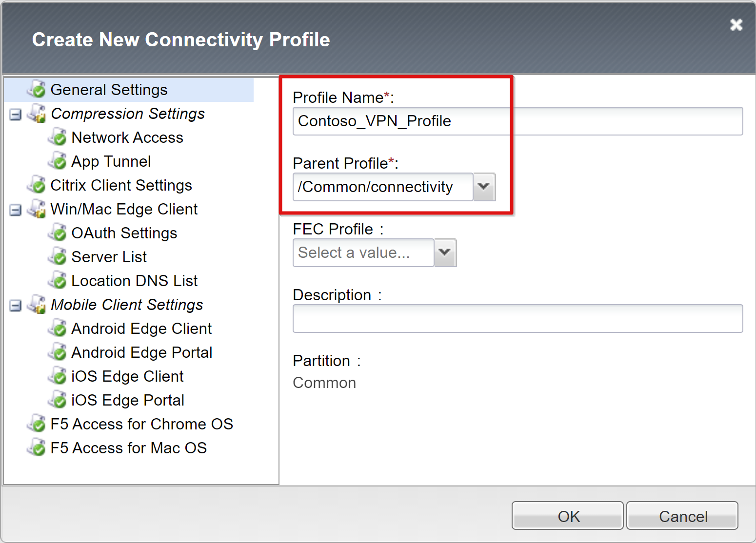The height and width of the screenshot is (543, 756).
Task: Select Location DNS List in tree
Action: point(134,281)
